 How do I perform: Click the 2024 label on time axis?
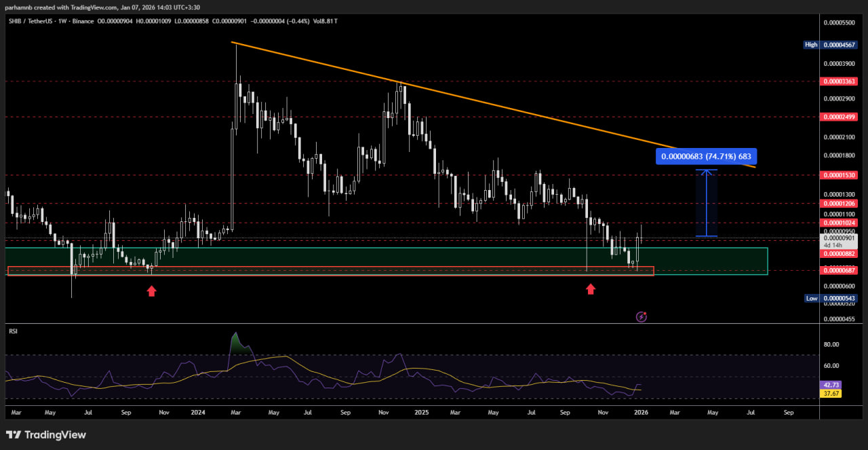point(198,412)
